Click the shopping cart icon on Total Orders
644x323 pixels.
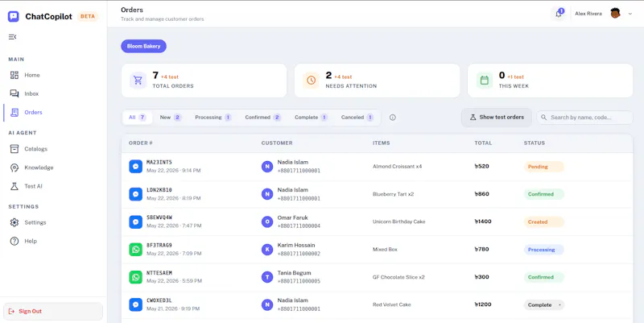coord(138,81)
